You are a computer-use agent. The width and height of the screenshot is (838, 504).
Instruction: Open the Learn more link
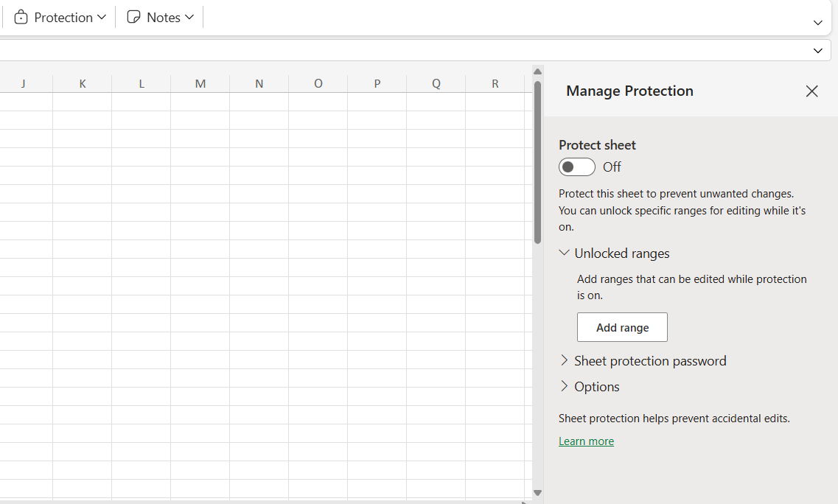tap(586, 441)
